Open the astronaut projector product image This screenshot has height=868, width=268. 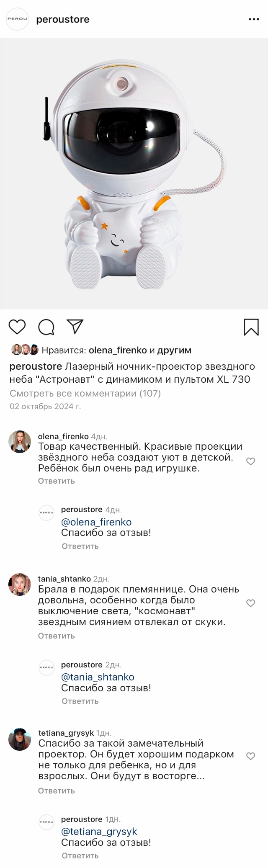point(134,174)
